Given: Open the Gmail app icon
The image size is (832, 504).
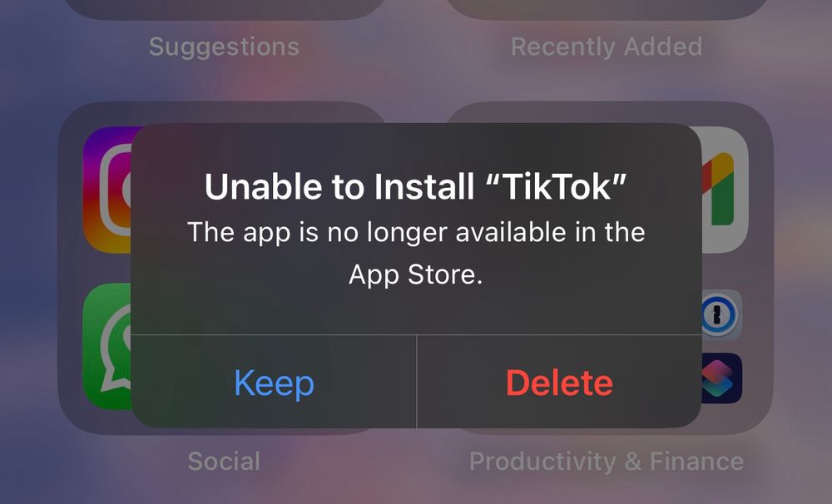Looking at the screenshot, I should (x=725, y=190).
